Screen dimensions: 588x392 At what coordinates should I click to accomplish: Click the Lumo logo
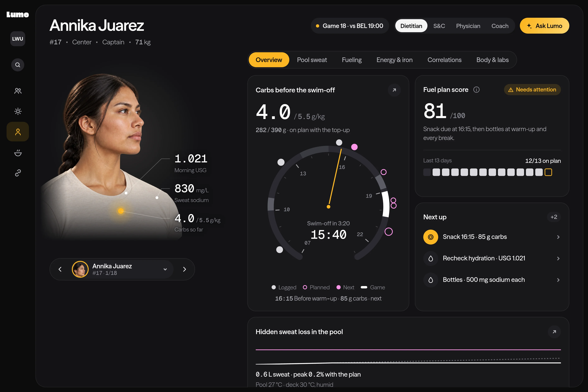coord(17,15)
